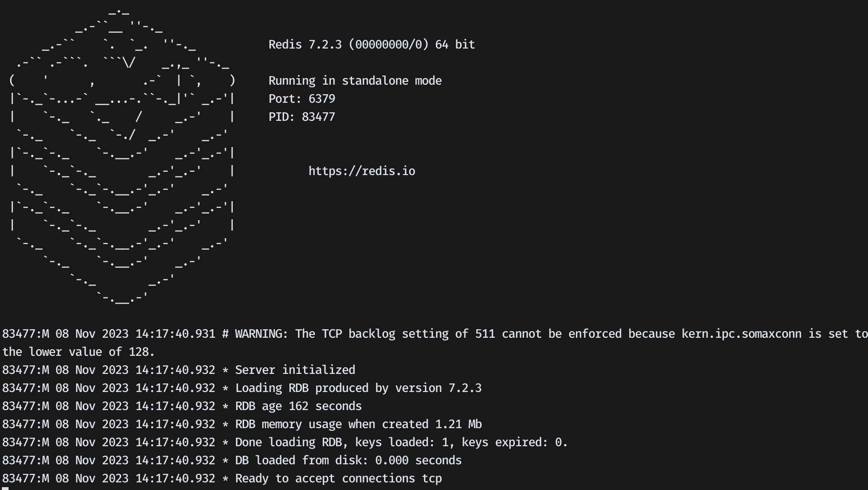Image resolution: width=868 pixels, height=490 pixels.
Task: Click the 'PID: 83477' line
Action: point(302,117)
